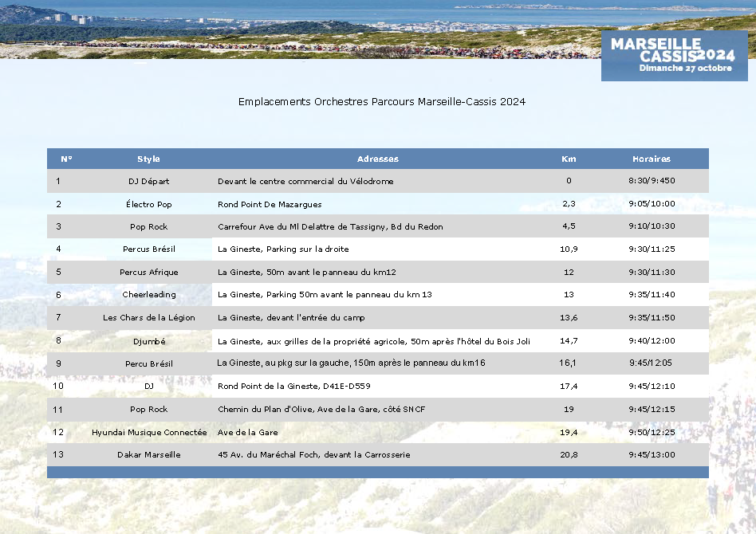Click the km value '13,6'
The height and width of the screenshot is (534, 756).
pos(569,317)
